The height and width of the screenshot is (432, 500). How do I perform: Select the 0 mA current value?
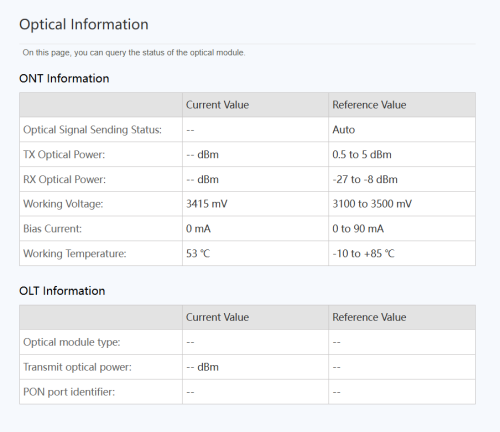[x=198, y=229]
